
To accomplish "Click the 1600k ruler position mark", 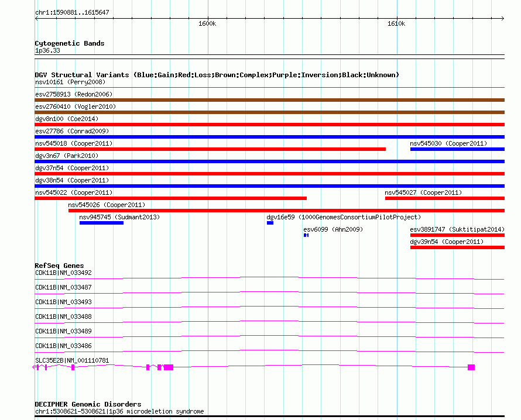I will click(x=207, y=24).
